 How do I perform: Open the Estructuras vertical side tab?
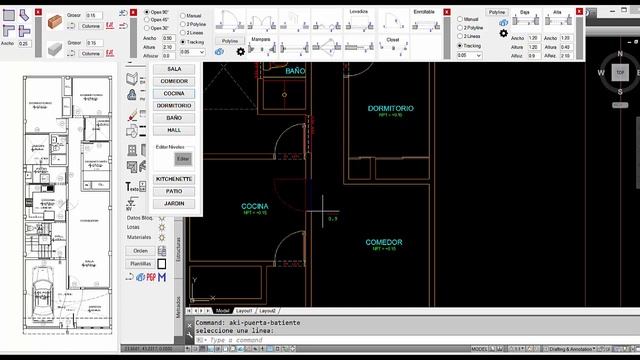[178, 249]
